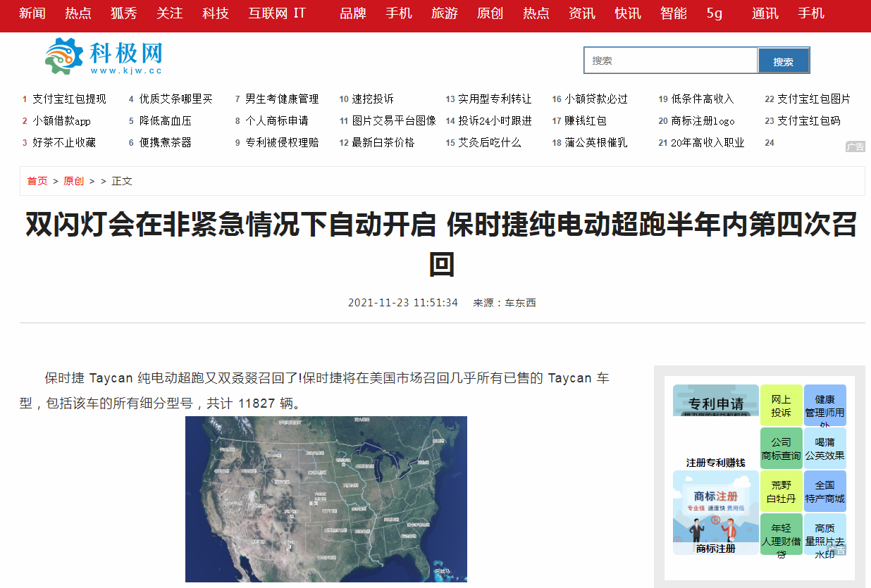Open the 旅游 navigation item

click(445, 13)
